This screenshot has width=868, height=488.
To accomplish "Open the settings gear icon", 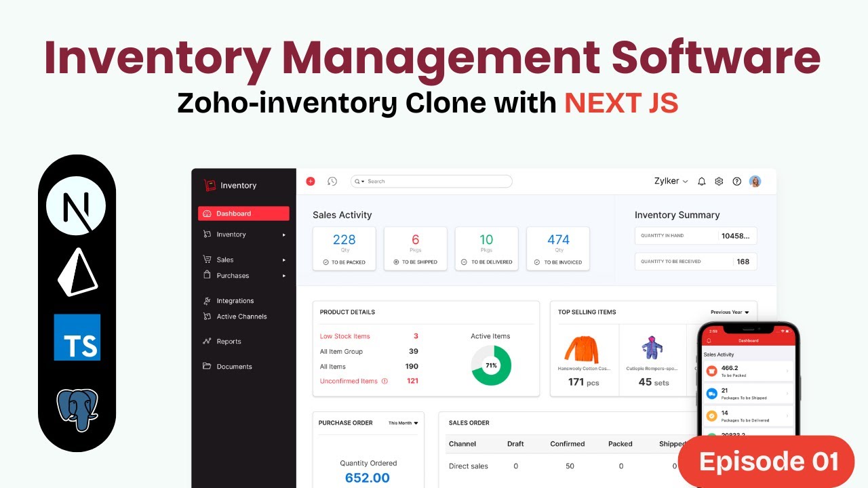I will [x=719, y=181].
